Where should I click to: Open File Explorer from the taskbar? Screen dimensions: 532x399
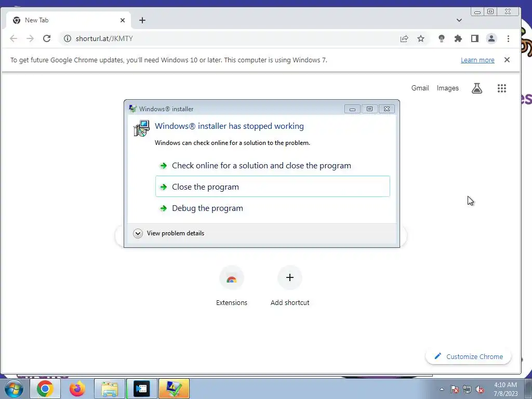(x=110, y=389)
